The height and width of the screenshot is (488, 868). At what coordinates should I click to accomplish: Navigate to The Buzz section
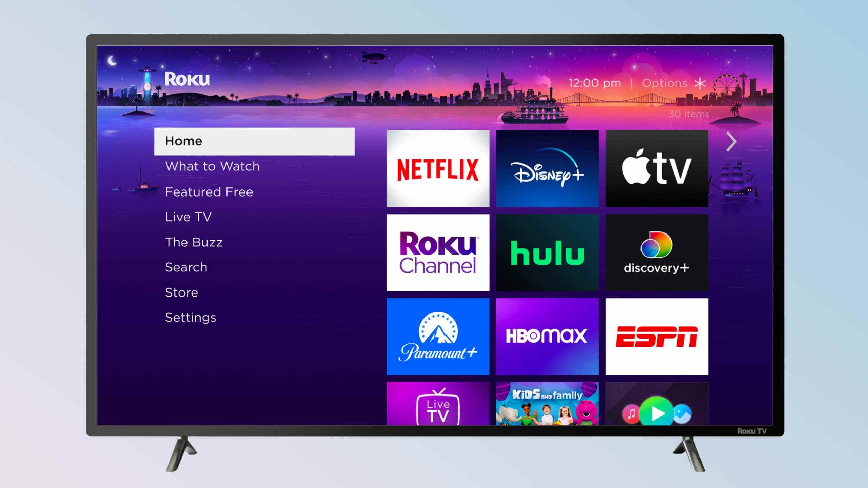193,241
